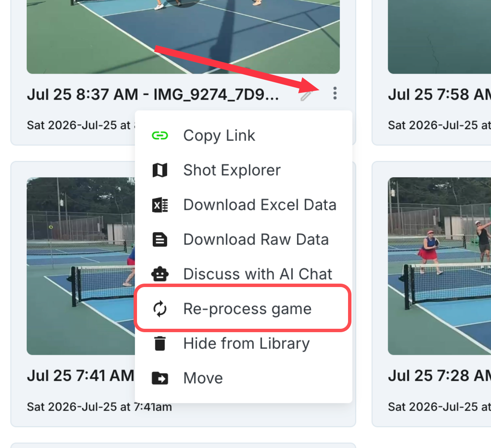Select Re-process game from the menu
Image resolution: width=491 pixels, height=448 pixels.
243,308
